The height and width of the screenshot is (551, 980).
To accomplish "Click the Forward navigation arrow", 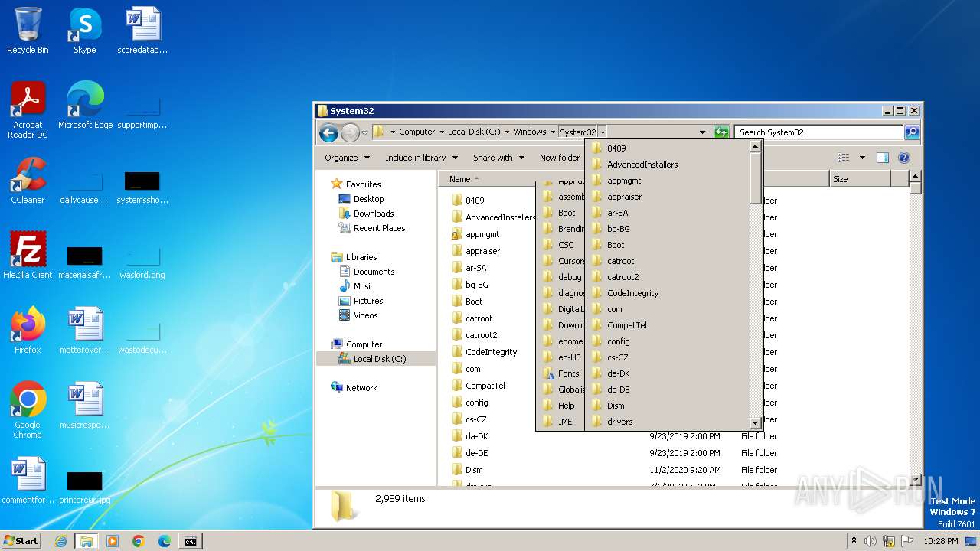I will tap(350, 132).
